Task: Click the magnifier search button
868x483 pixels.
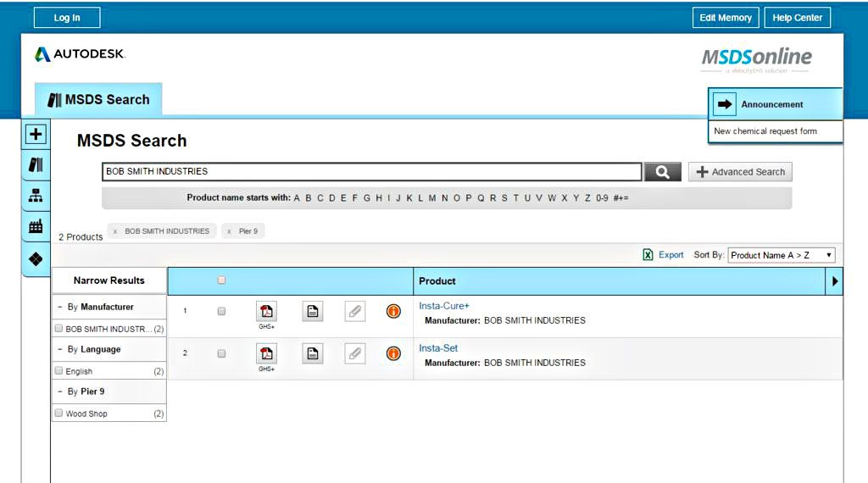Action: (662, 171)
